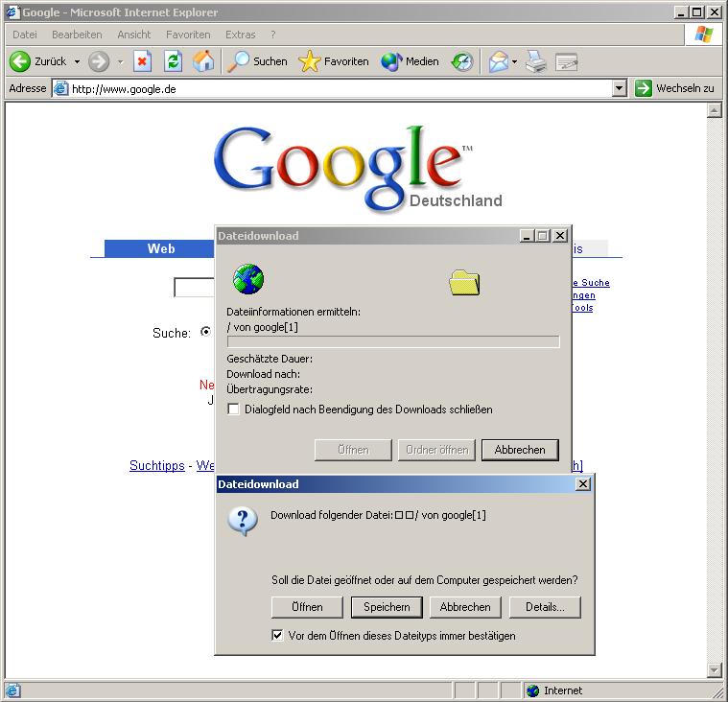Open the Suchtipps link
728x702 pixels.
157,465
